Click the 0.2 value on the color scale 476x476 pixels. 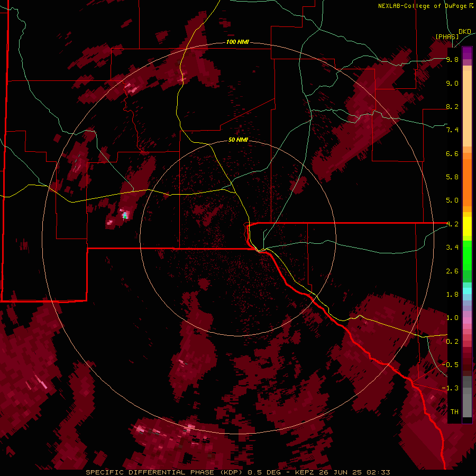pos(452,342)
